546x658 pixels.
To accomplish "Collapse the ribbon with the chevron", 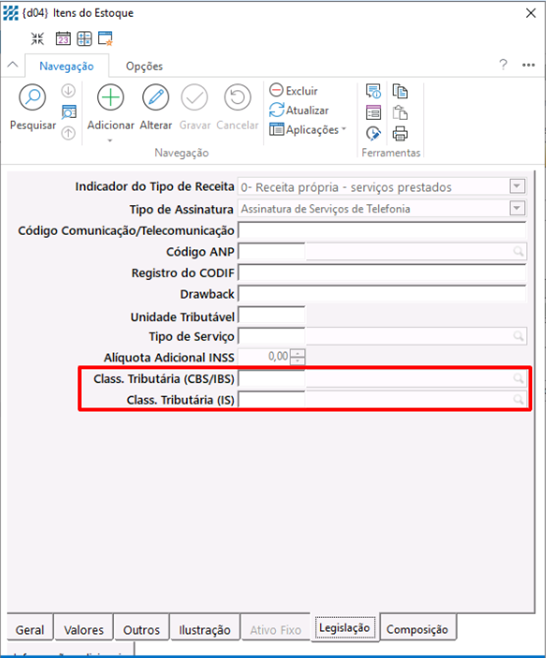I will click(x=13, y=65).
